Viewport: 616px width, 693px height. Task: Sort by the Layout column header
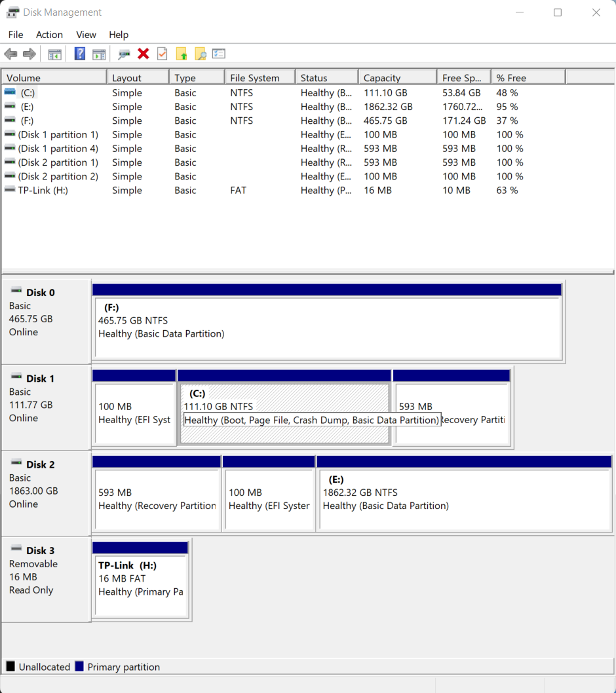(x=138, y=78)
